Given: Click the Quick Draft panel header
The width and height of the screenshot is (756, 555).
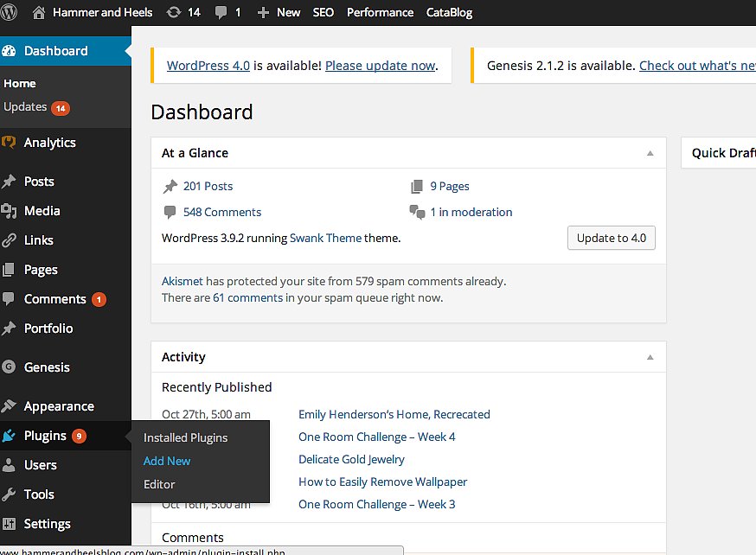Looking at the screenshot, I should [x=719, y=153].
